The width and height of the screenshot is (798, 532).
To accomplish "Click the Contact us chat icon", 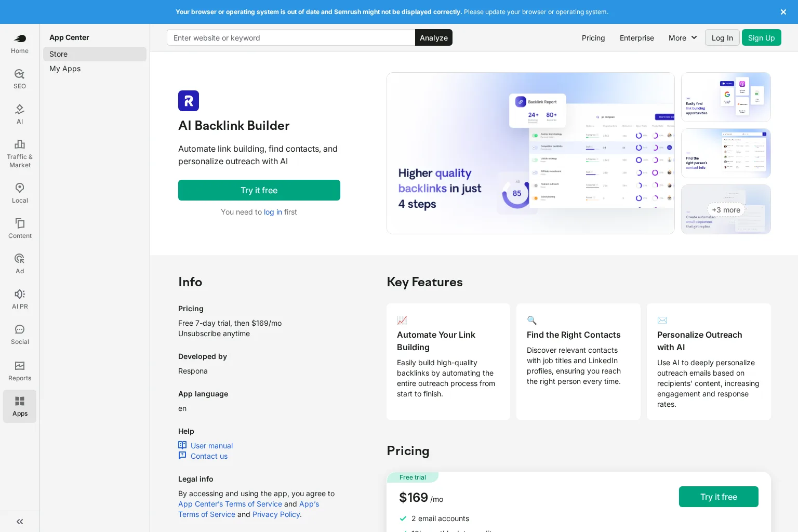I will point(182,456).
